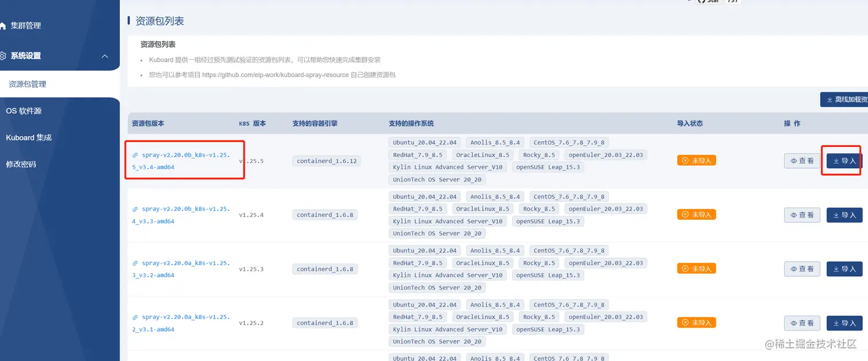Click 查看 for the v1.25.4 package
Viewport: 868px width, 361px height.
(802, 215)
